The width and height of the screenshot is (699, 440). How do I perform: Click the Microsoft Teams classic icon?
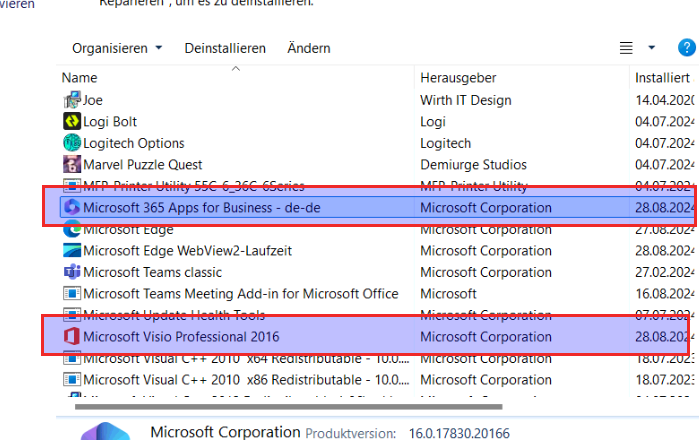71,272
